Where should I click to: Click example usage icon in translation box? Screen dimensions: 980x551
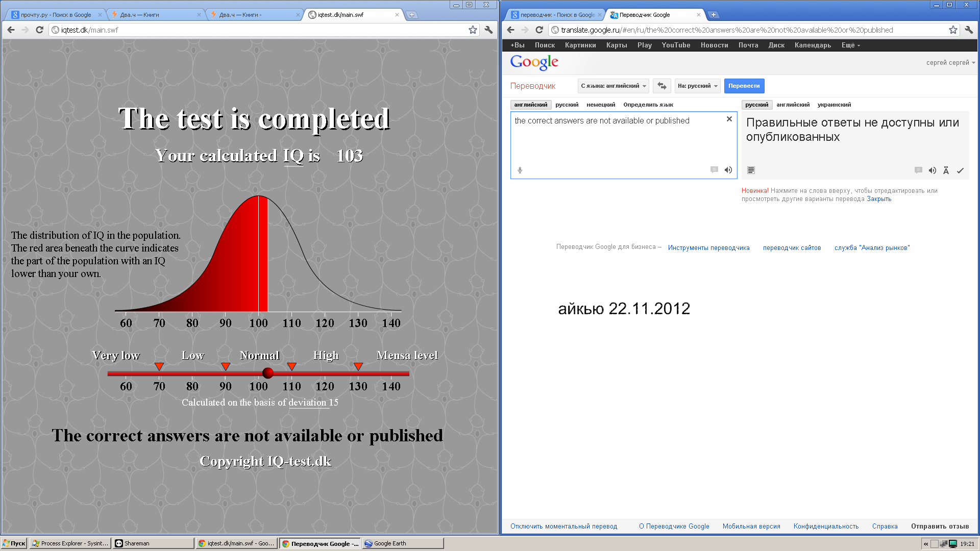918,170
